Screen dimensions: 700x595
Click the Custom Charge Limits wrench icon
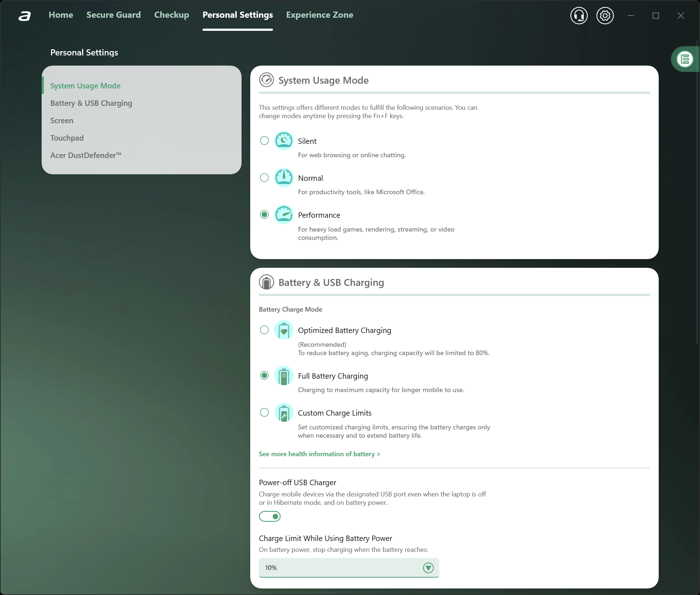point(284,413)
